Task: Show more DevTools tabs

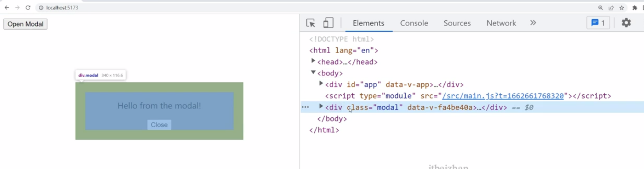Action: click(x=533, y=23)
